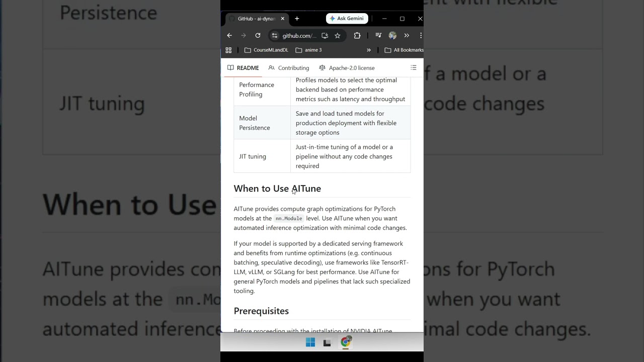Switch to the Contributing tab
The height and width of the screenshot is (362, 644).
pos(289,68)
